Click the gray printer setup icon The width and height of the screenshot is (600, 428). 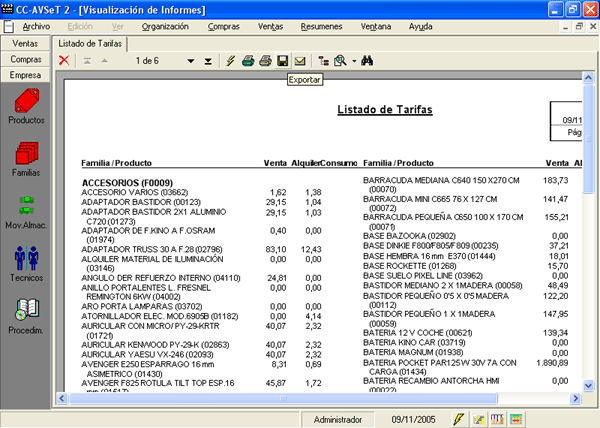(265, 61)
